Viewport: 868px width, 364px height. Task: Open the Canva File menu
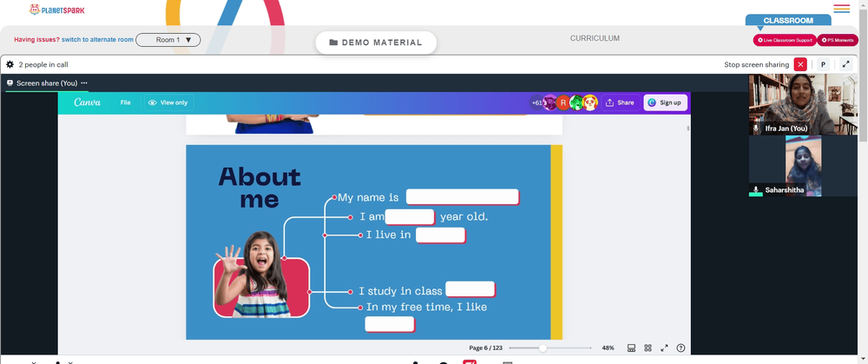126,103
